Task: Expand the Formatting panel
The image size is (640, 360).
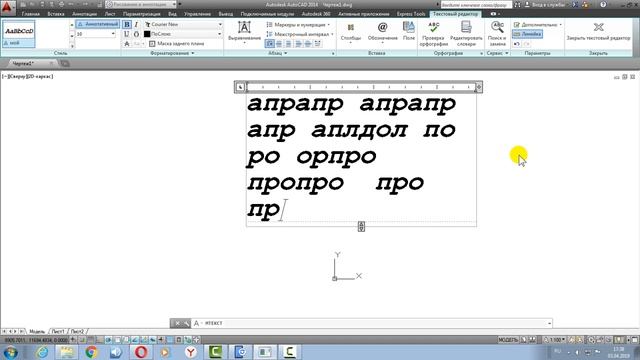Action: pos(172,53)
